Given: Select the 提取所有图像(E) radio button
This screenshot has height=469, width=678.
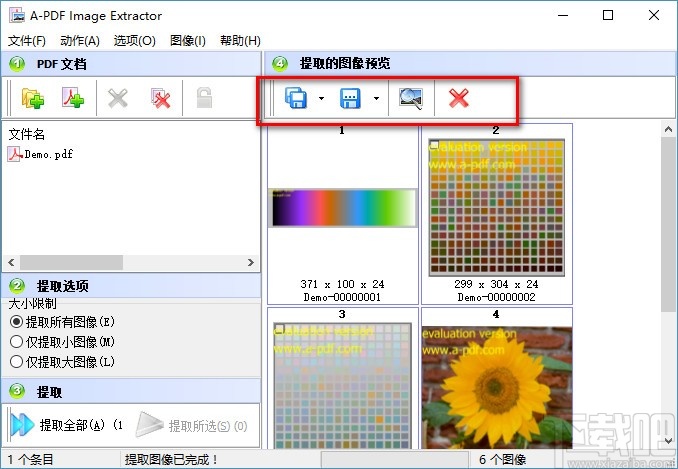Looking at the screenshot, I should [16, 322].
